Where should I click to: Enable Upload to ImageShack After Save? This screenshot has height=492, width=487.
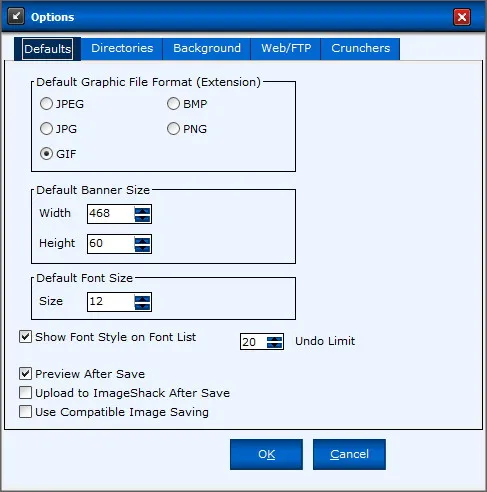[25, 393]
